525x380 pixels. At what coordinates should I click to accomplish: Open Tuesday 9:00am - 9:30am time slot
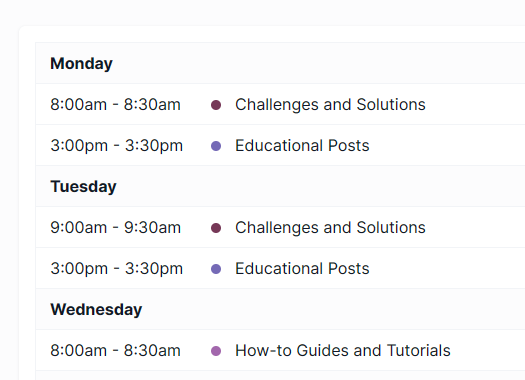116,228
